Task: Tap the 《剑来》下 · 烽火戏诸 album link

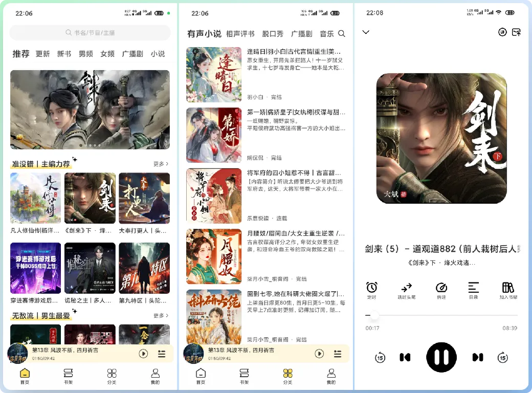Action: 441,263
